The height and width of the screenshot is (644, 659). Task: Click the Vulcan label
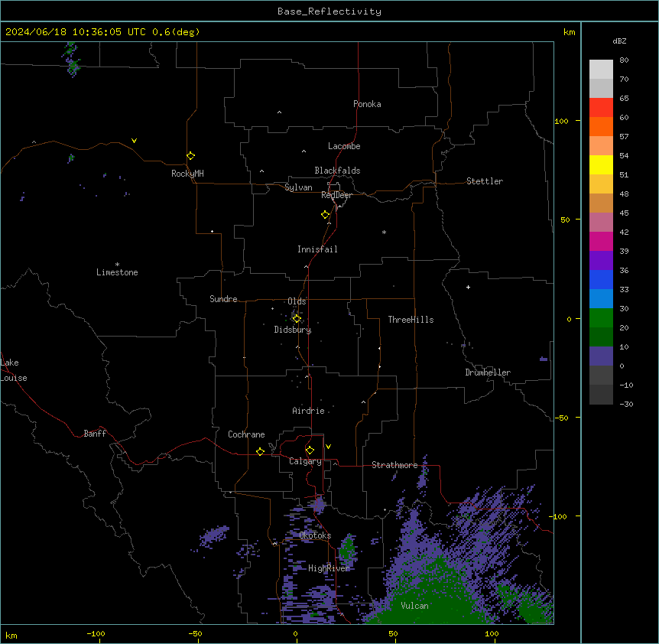coord(415,606)
